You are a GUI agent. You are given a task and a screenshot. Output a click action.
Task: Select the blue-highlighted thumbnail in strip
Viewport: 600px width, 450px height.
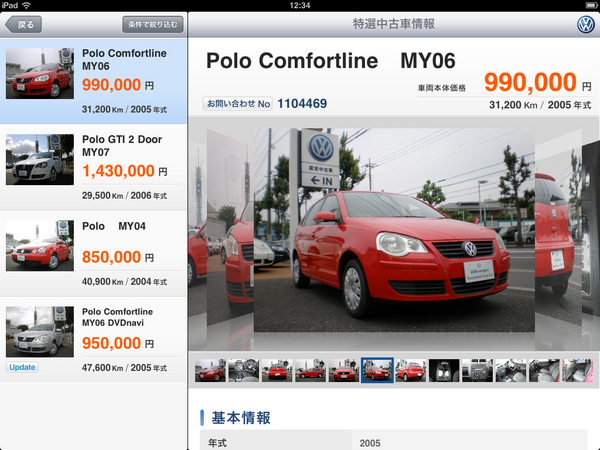click(x=377, y=370)
